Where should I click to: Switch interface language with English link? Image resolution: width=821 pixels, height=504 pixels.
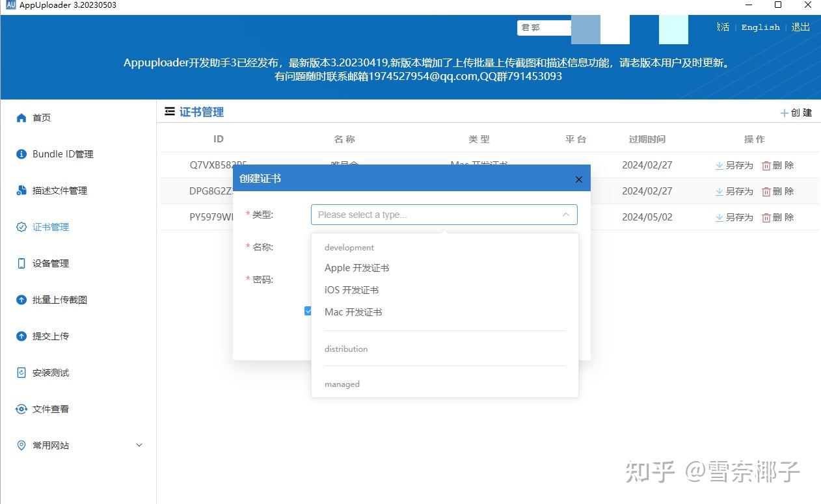pos(760,27)
